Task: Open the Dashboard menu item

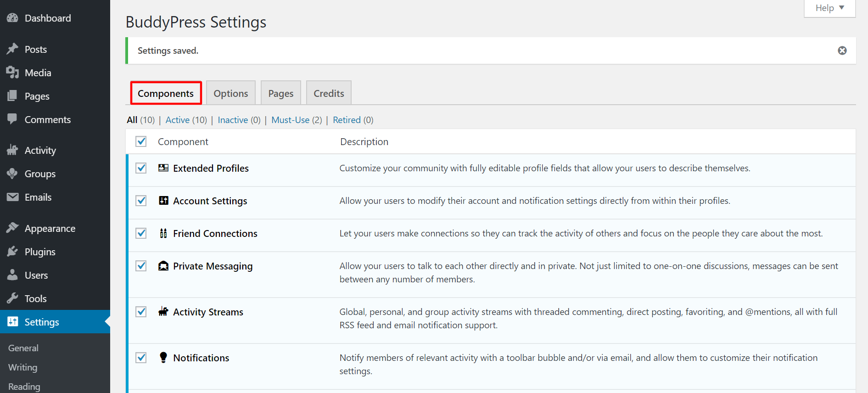Action: point(55,18)
